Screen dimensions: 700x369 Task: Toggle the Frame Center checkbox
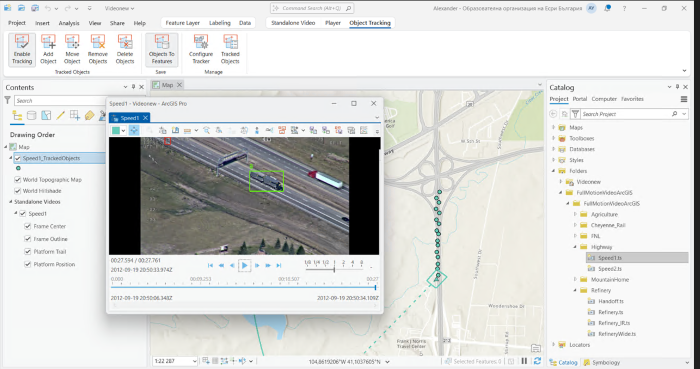pyautogui.click(x=28, y=226)
